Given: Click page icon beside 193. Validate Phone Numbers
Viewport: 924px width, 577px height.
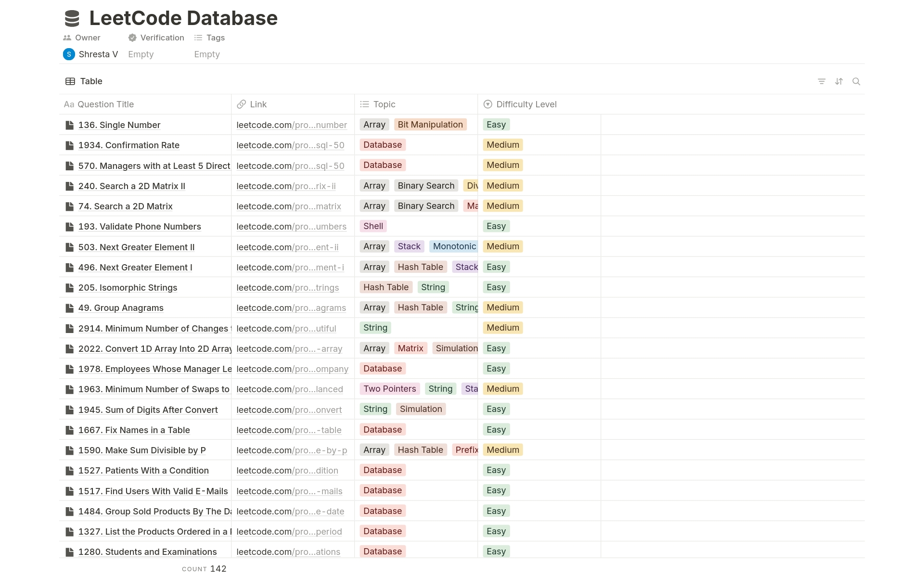Looking at the screenshot, I should pyautogui.click(x=70, y=227).
